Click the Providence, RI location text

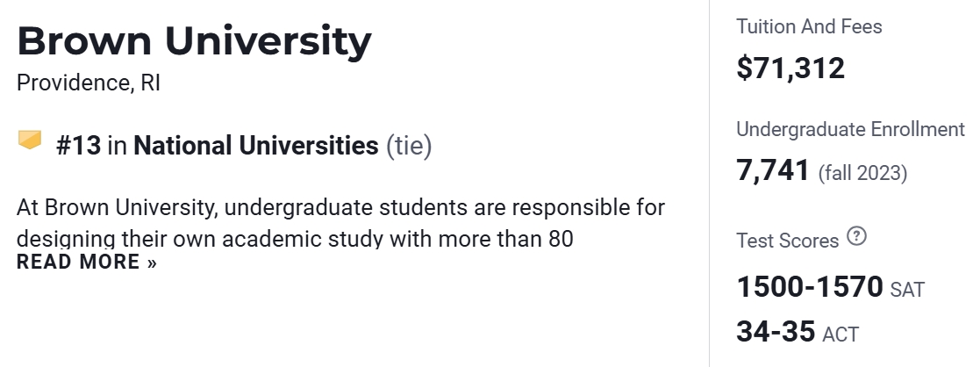click(x=89, y=83)
